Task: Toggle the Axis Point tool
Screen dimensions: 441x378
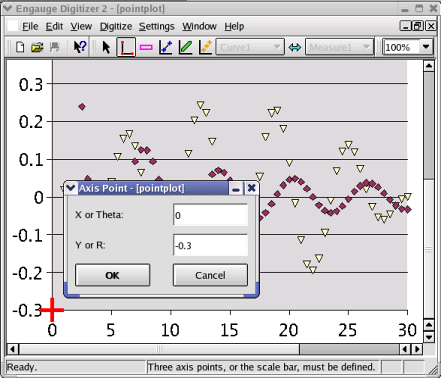Action: point(126,47)
